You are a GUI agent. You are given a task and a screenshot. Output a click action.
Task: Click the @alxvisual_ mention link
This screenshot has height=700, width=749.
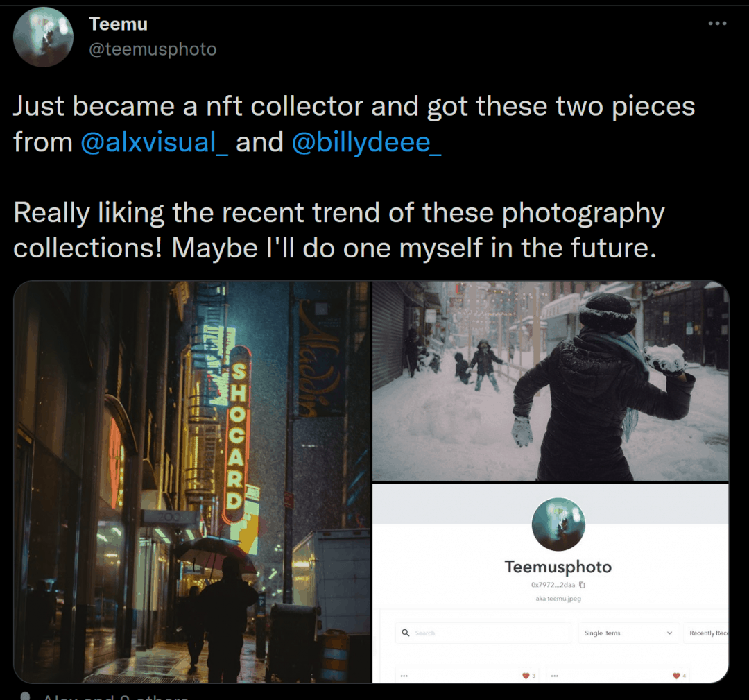154,142
